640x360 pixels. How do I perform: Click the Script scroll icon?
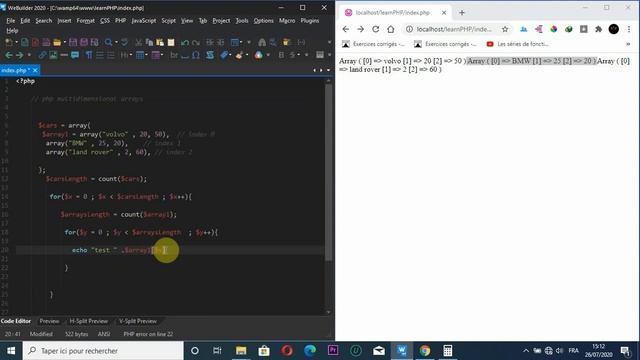(210, 55)
